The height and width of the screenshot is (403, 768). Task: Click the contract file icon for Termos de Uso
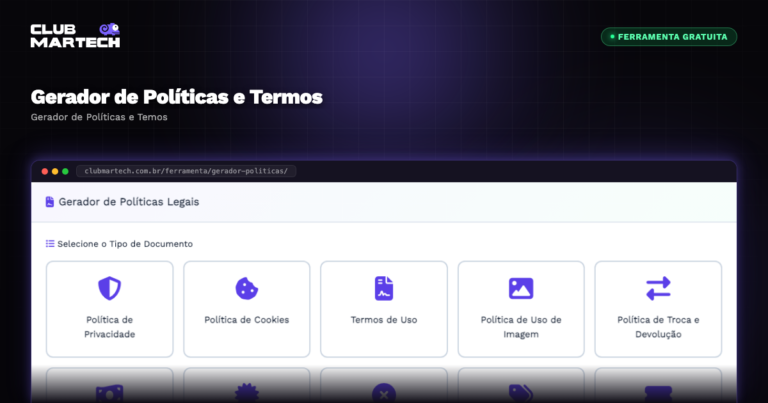pyautogui.click(x=384, y=288)
